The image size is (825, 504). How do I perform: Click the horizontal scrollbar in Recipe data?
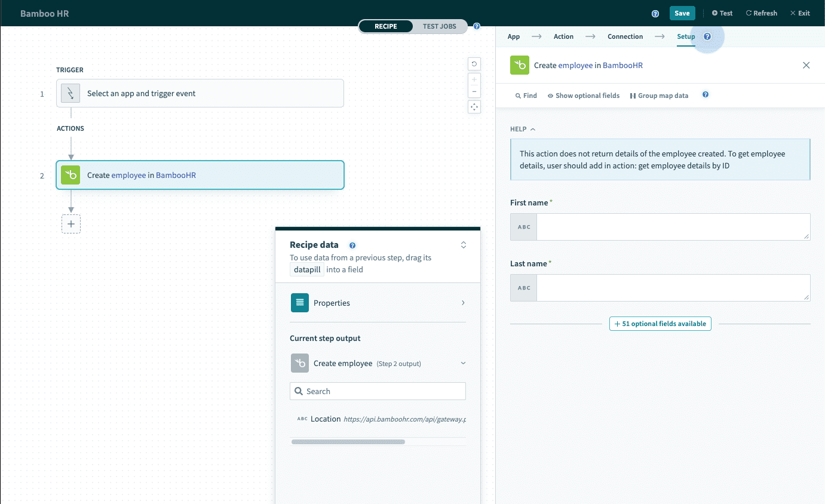tap(348, 442)
